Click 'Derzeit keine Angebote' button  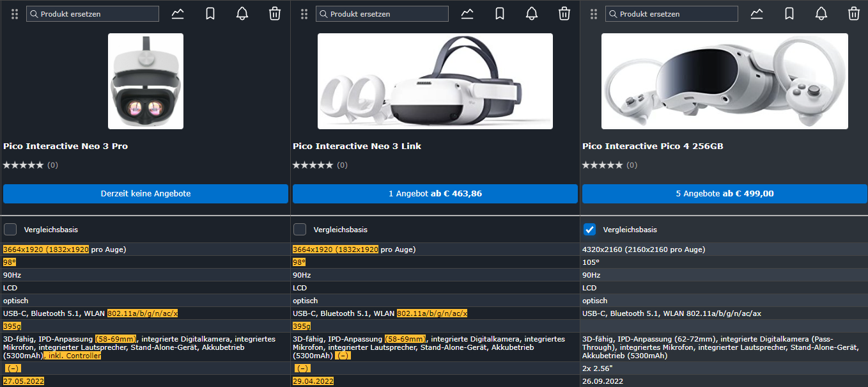pos(146,194)
